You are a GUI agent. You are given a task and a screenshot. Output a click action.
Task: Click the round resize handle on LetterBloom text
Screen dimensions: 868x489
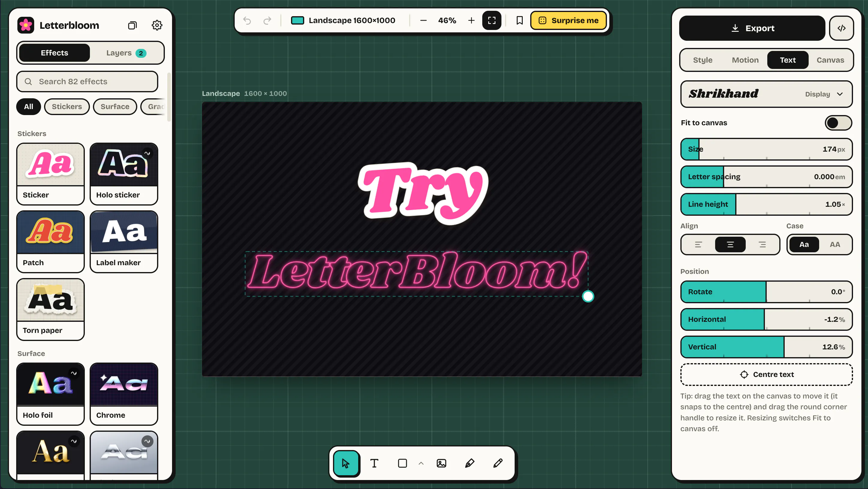tap(588, 296)
